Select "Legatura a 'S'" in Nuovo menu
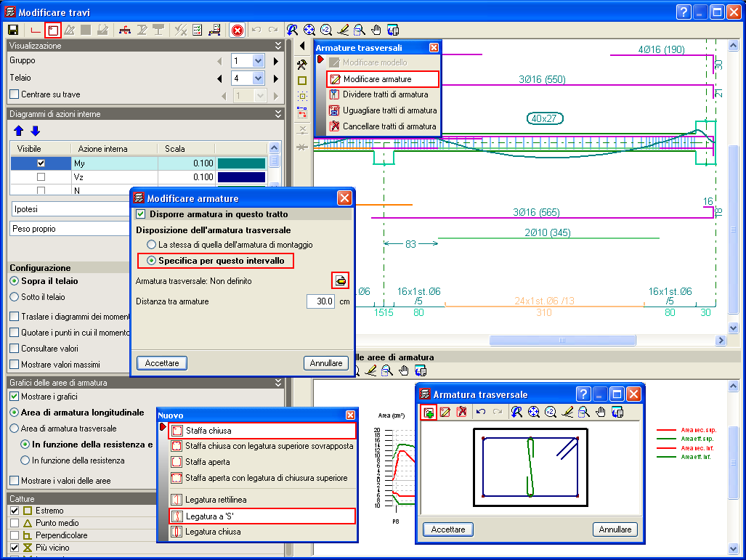The height and width of the screenshot is (560, 746). [x=262, y=516]
